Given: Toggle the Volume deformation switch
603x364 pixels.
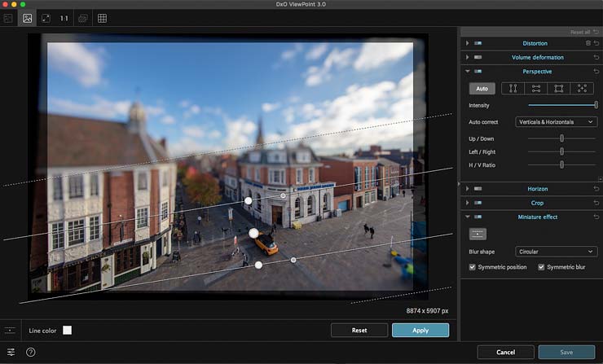Looking at the screenshot, I should point(478,57).
